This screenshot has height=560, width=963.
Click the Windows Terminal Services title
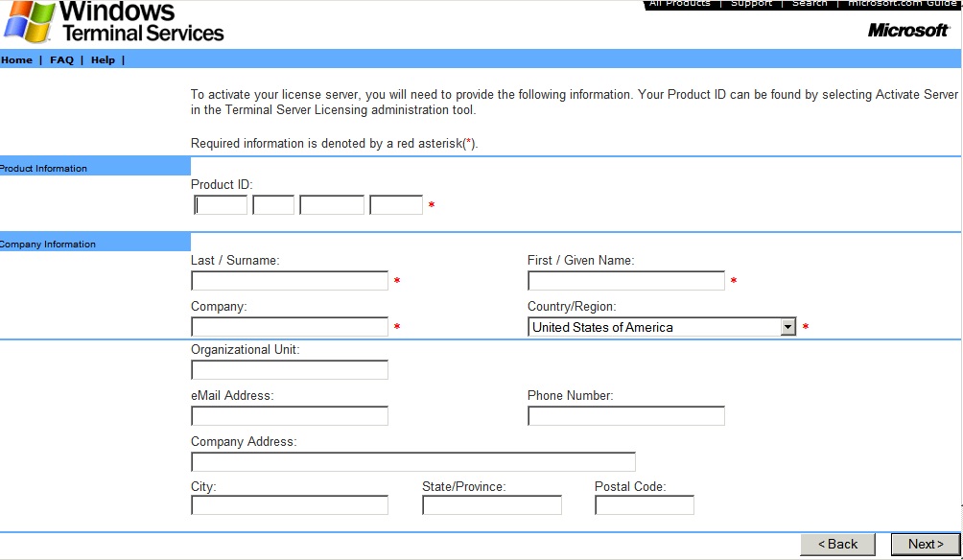[x=143, y=21]
